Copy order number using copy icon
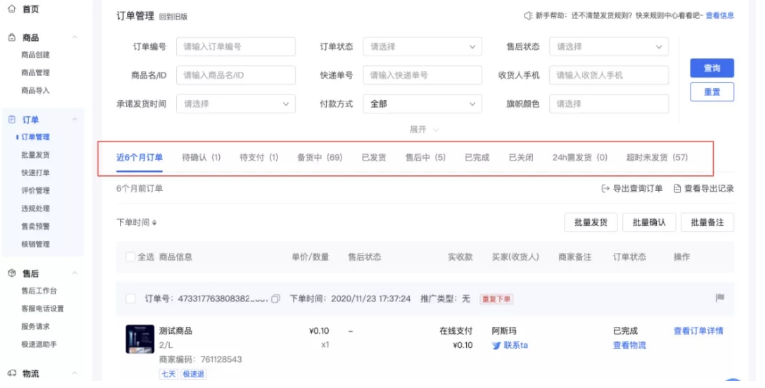The height and width of the screenshot is (388, 765). [275, 298]
